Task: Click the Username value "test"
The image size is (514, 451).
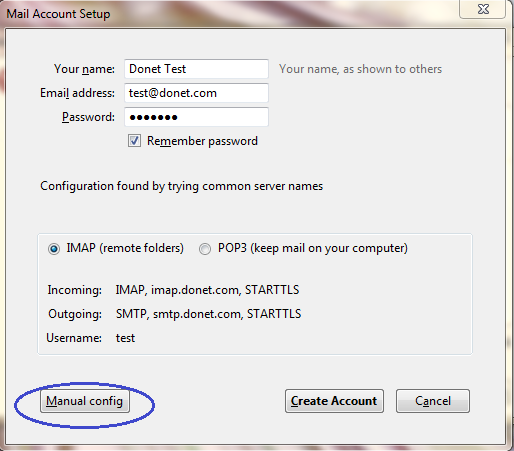Action: [x=125, y=338]
